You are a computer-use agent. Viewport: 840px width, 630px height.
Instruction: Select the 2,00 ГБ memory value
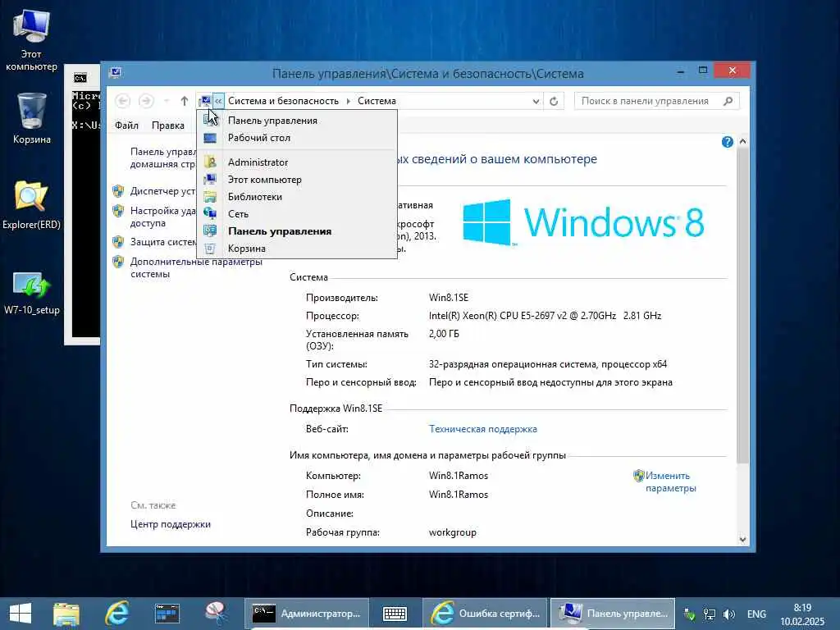click(444, 333)
